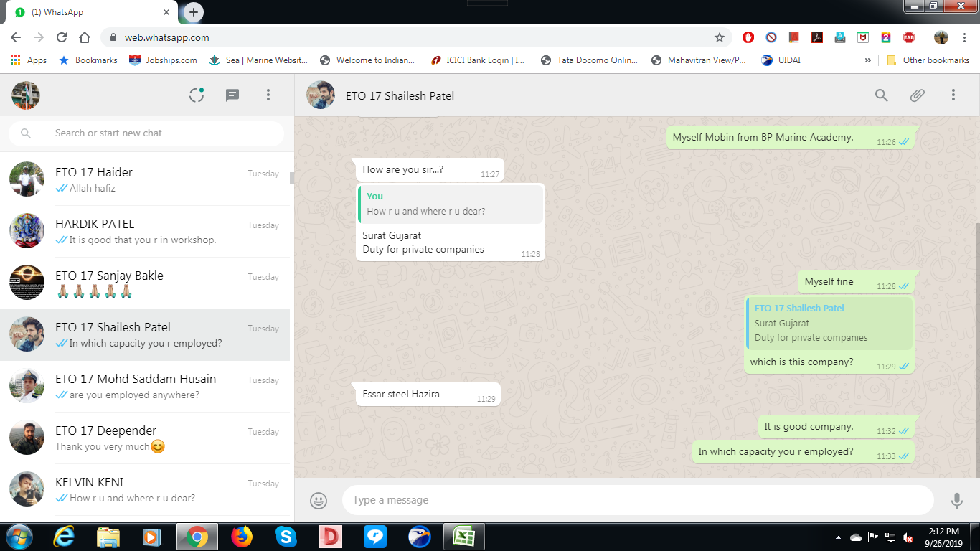This screenshot has height=551, width=980.
Task: Expand the bookmarks bar overflow chevron
Action: [x=868, y=60]
